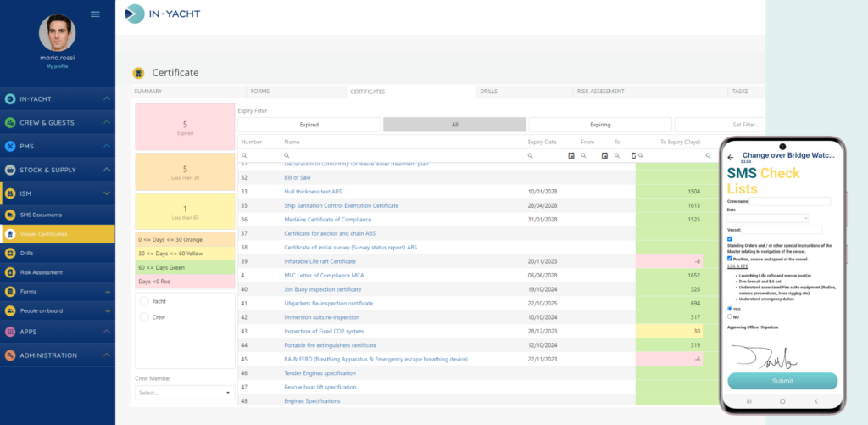The image size is (868, 425).
Task: Collapse the PMS section chevron
Action: (x=107, y=146)
